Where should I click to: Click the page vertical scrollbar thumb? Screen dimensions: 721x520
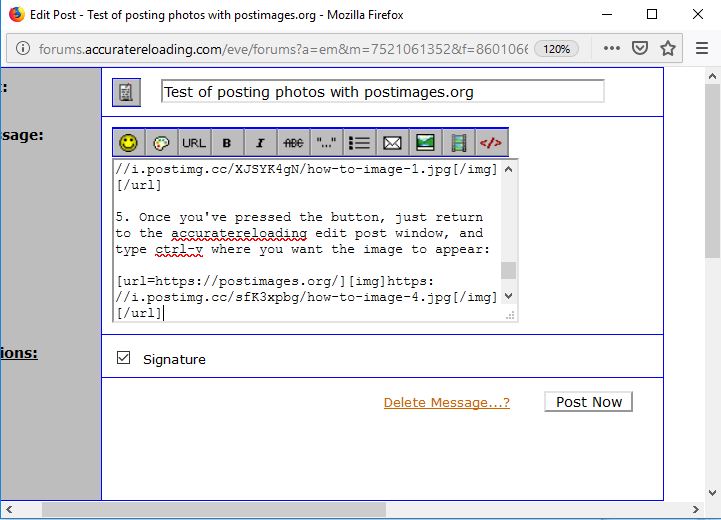(x=712, y=171)
